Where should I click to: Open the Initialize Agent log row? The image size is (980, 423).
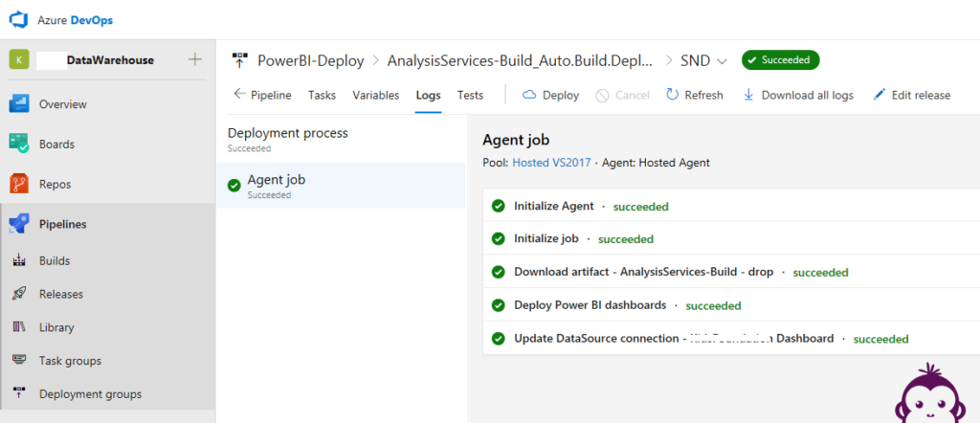click(731, 206)
